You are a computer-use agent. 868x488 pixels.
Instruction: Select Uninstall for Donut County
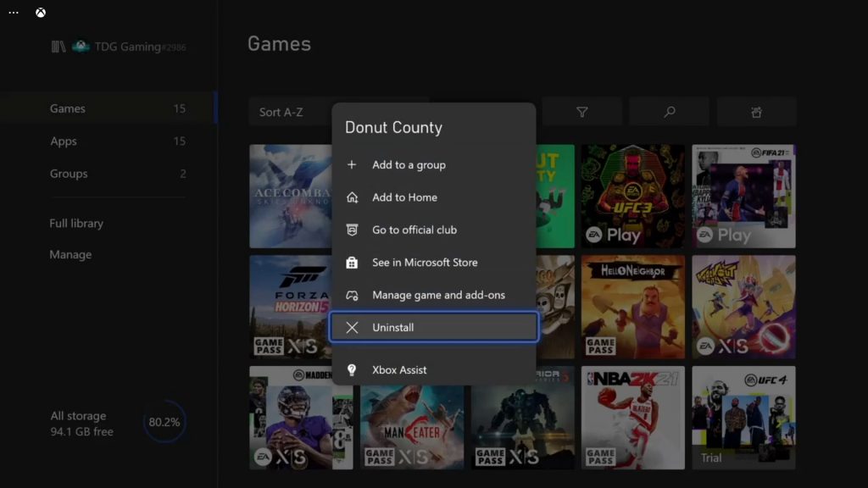click(x=434, y=327)
